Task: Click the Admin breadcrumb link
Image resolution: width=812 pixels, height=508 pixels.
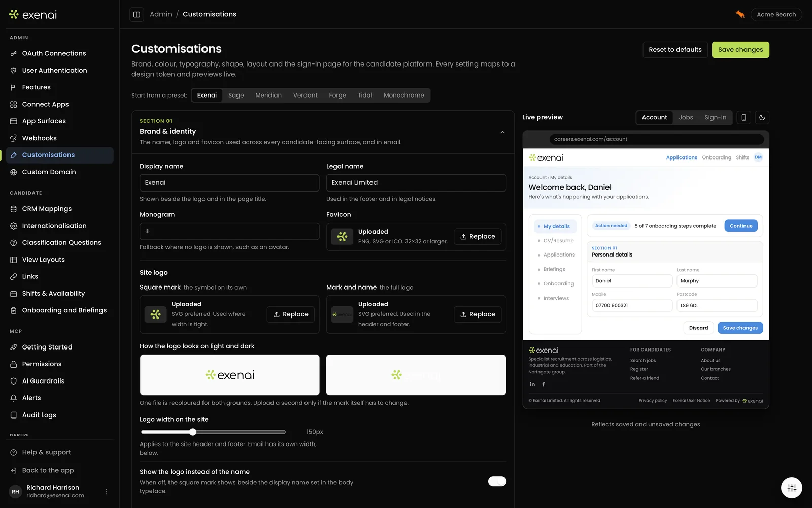Action: [x=161, y=14]
